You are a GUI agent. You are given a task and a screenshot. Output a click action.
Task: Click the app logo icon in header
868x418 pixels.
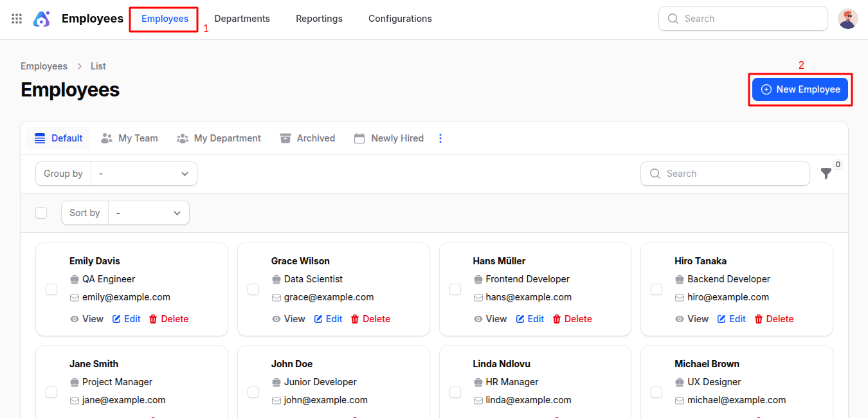click(42, 19)
